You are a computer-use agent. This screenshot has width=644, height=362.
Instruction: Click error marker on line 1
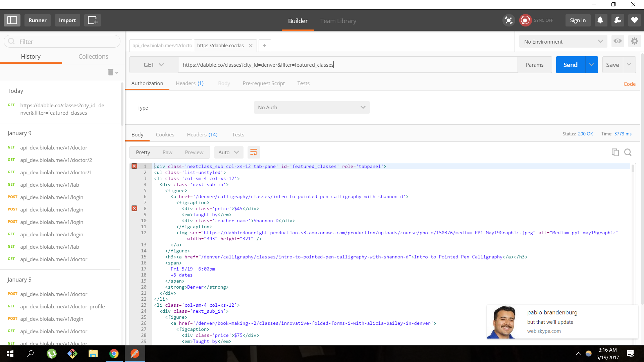134,166
